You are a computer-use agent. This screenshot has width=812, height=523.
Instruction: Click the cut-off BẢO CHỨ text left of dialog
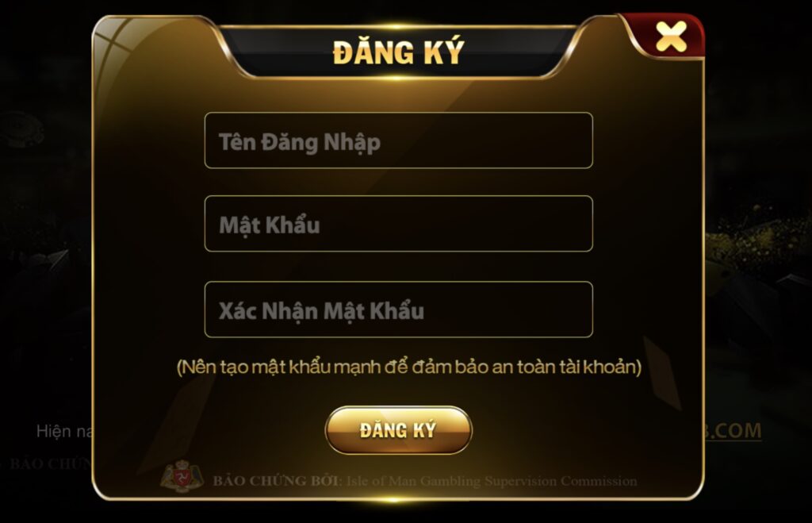50,463
